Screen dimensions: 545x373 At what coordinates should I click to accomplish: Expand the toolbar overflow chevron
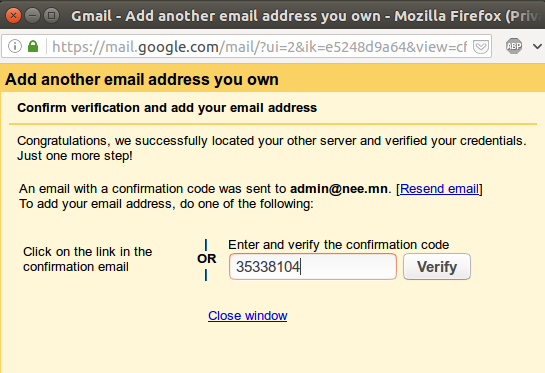coord(537,46)
